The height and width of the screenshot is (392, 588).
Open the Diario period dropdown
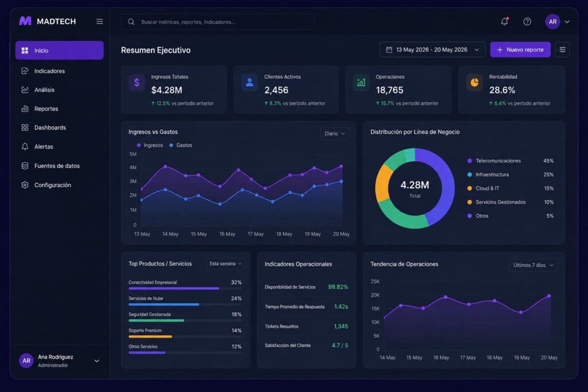tap(335, 133)
